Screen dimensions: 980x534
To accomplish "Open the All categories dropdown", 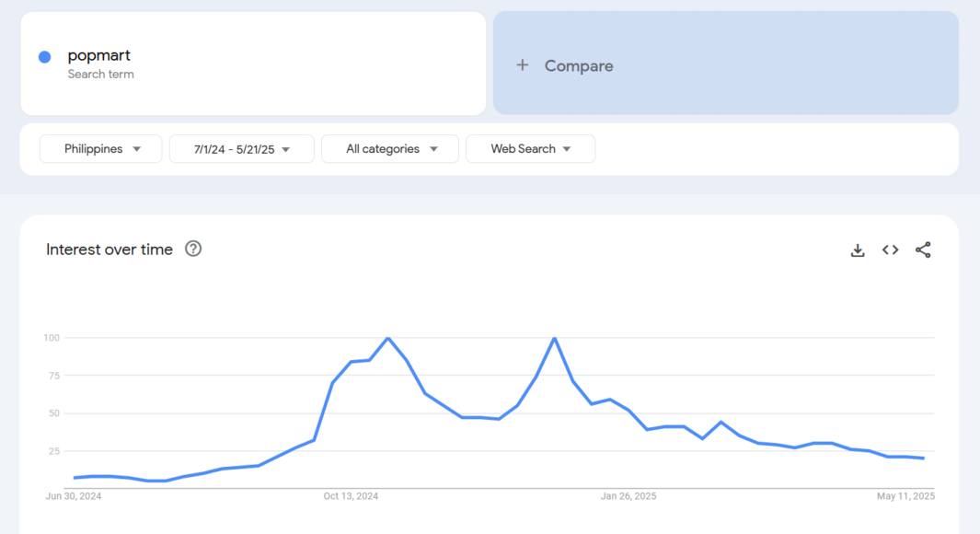I will pos(389,148).
